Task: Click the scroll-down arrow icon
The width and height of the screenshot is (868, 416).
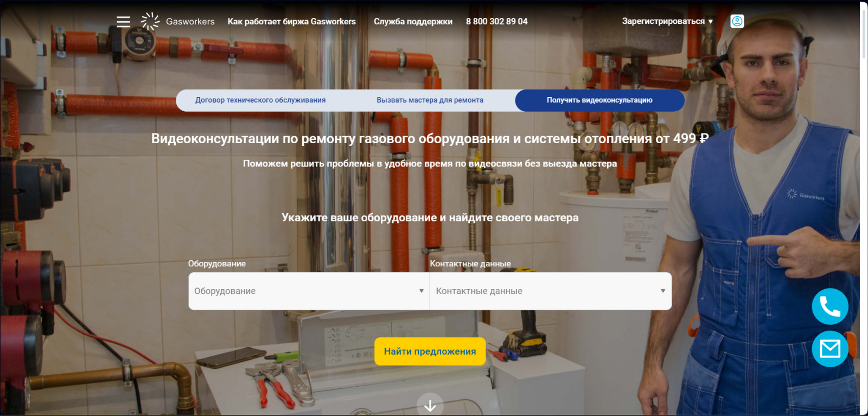Action: click(430, 406)
